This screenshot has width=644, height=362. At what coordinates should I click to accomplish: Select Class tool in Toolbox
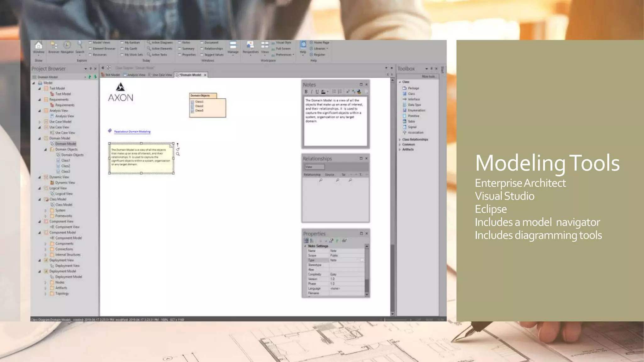(409, 94)
